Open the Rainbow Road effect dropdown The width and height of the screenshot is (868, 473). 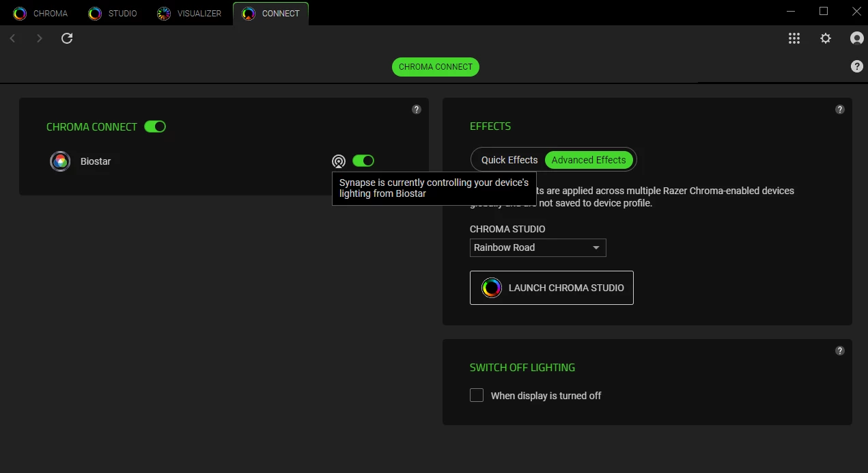[x=538, y=247]
